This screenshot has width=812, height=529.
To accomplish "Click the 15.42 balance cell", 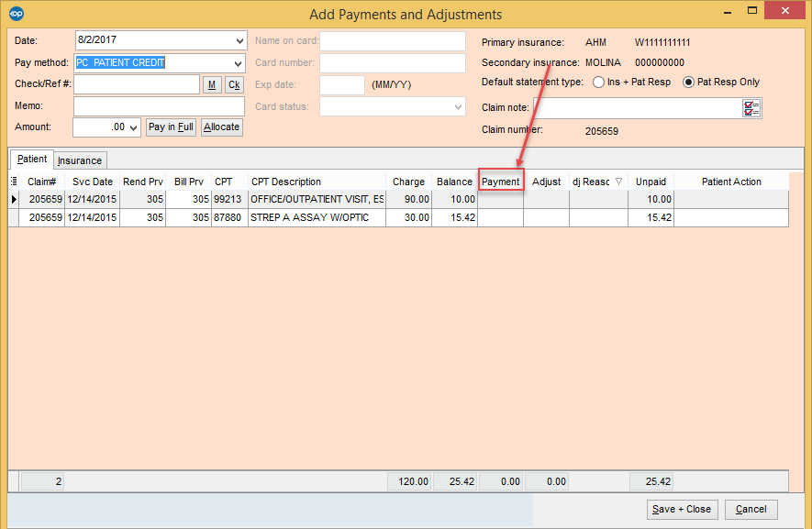I will click(455, 218).
